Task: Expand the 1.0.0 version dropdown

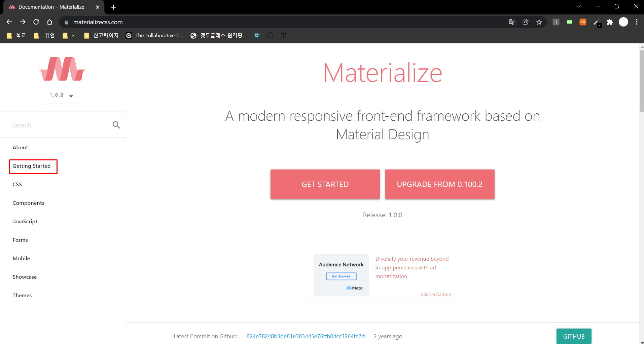Action: point(63,96)
